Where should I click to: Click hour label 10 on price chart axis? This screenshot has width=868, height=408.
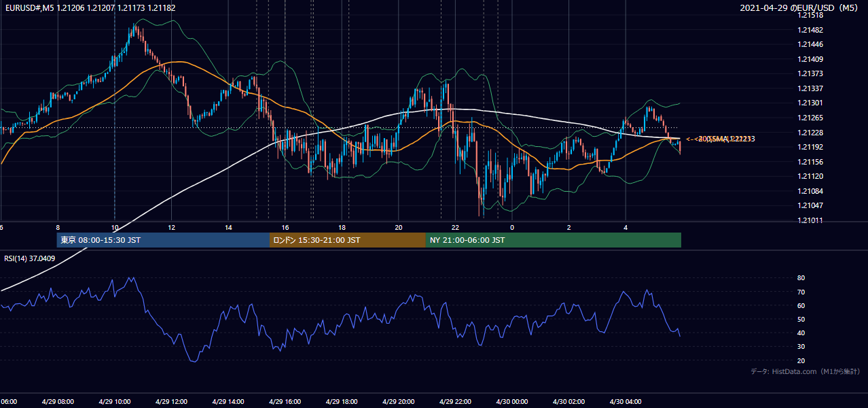[115, 227]
